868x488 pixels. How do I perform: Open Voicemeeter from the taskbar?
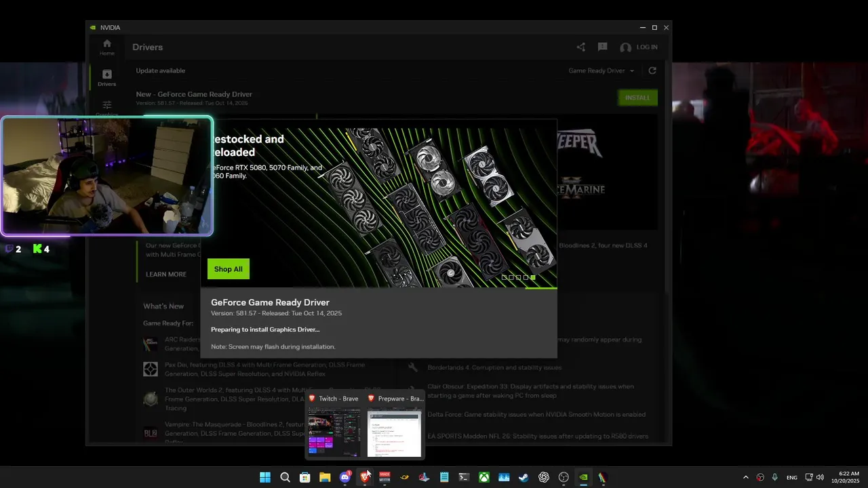pyautogui.click(x=384, y=477)
